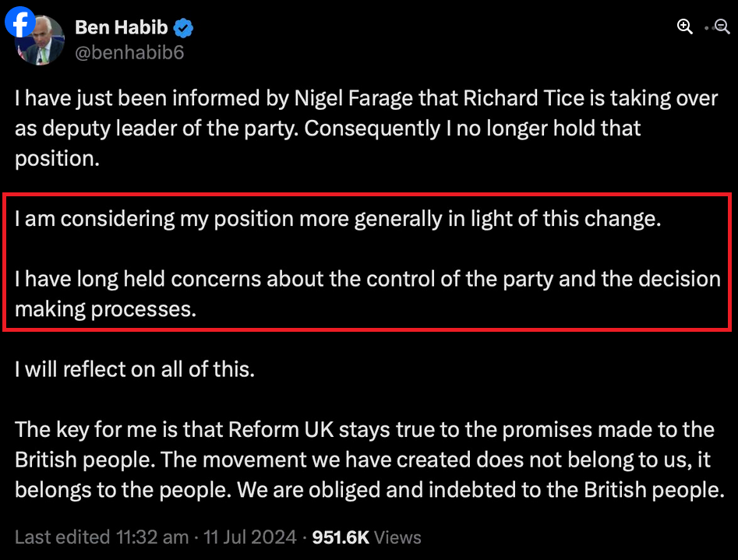Click the opening paragraph mentioning Nigel Farage

366,128
